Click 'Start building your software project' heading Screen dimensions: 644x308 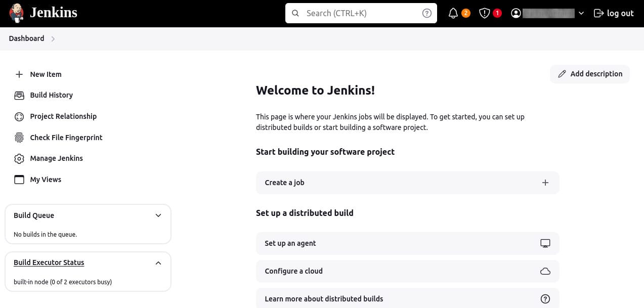coord(325,152)
